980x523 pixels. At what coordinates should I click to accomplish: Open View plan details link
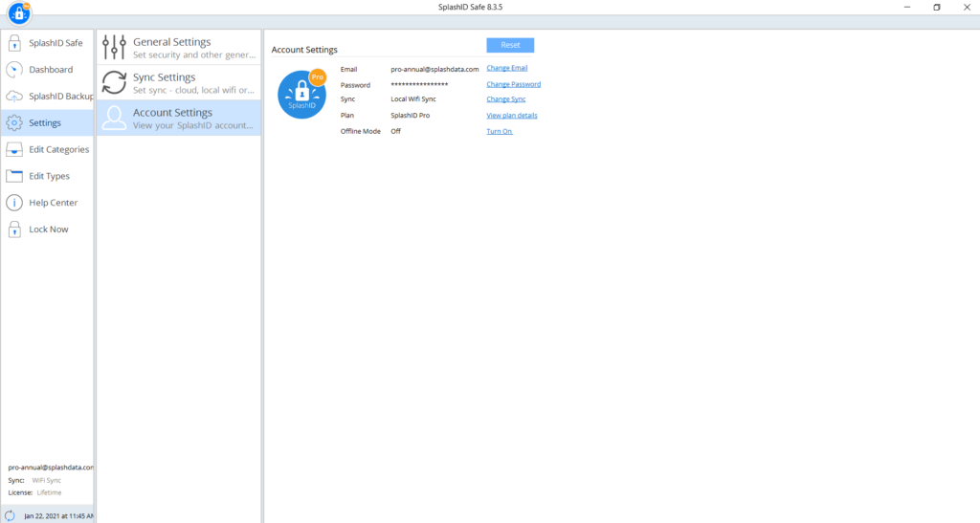coord(511,116)
